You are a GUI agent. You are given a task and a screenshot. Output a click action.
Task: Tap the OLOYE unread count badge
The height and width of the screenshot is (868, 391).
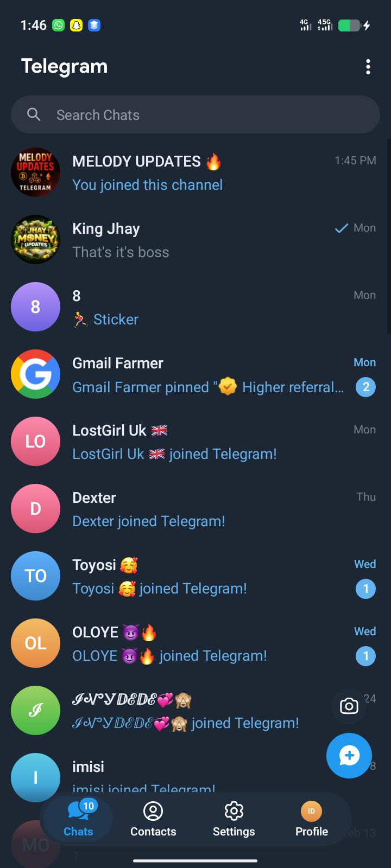click(365, 656)
